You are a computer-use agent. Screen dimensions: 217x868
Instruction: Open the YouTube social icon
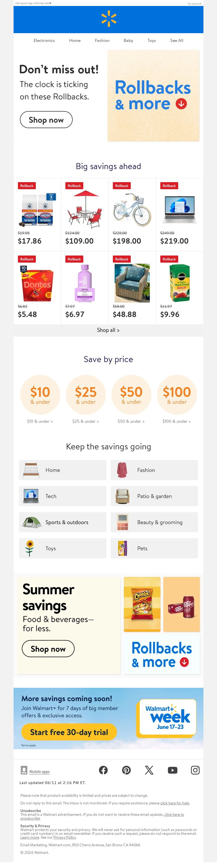click(x=173, y=770)
